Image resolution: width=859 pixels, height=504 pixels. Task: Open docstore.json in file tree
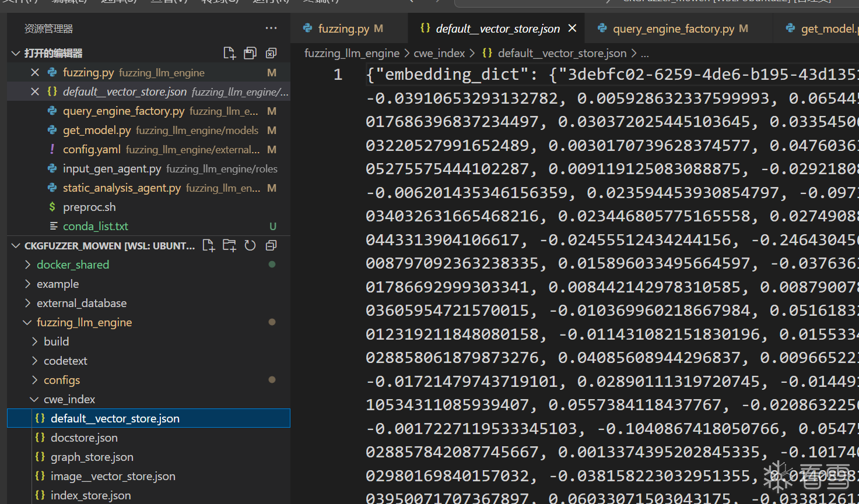point(84,438)
